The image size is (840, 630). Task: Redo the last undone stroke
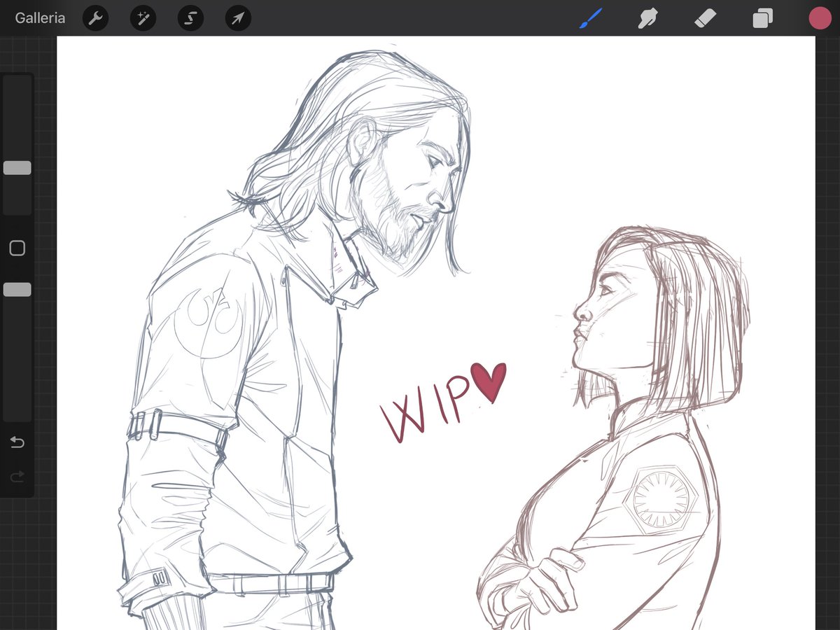point(17,477)
